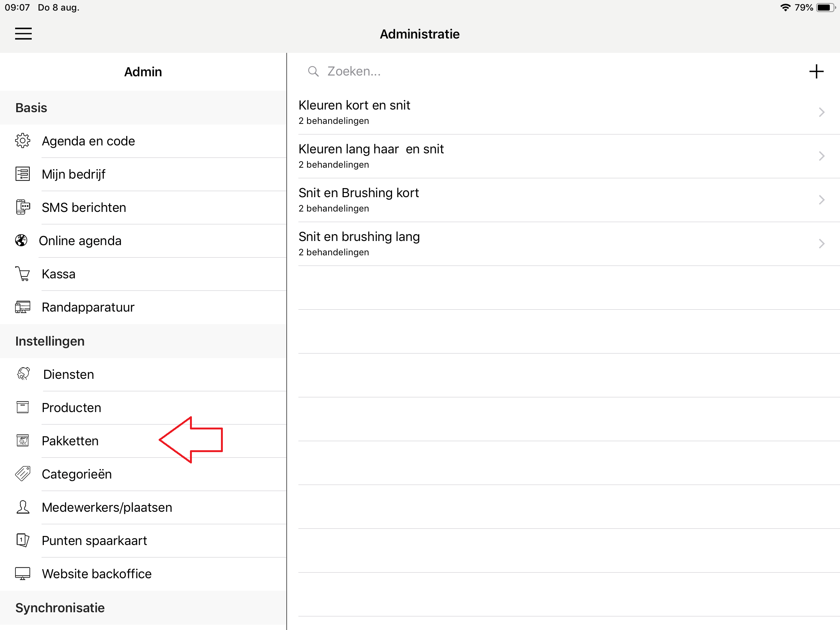The height and width of the screenshot is (630, 840).
Task: Click the Online agenda globe icon
Action: pyautogui.click(x=21, y=240)
